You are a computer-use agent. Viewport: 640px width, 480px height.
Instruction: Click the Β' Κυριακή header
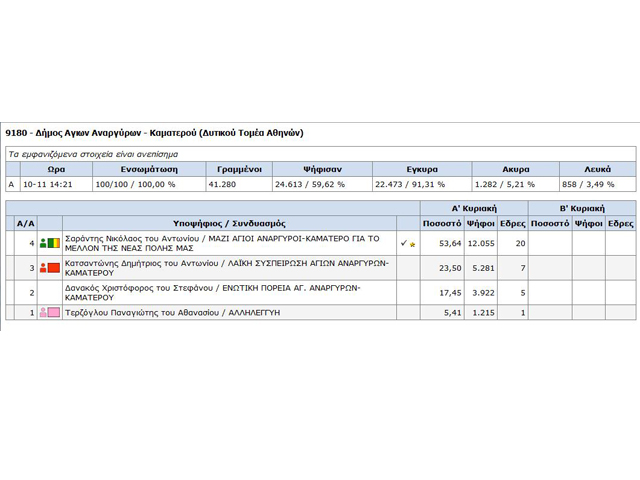click(581, 207)
